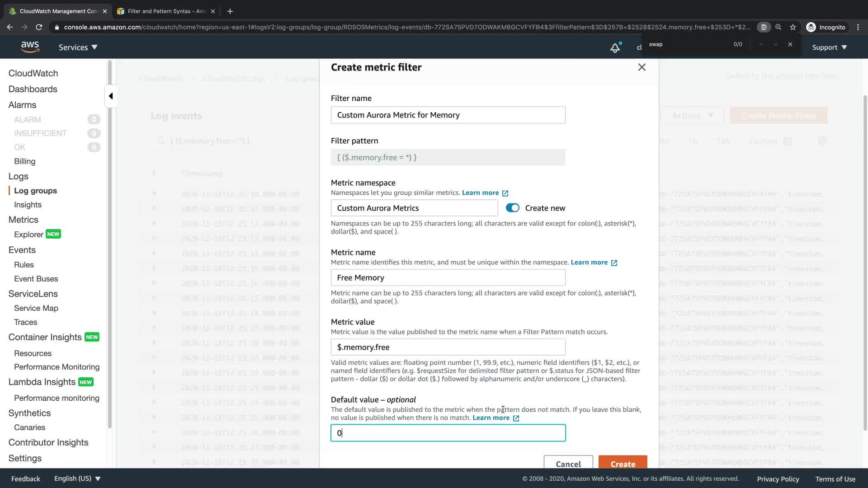Click the AWS logo home icon
This screenshot has width=868, height=488.
tap(30, 47)
